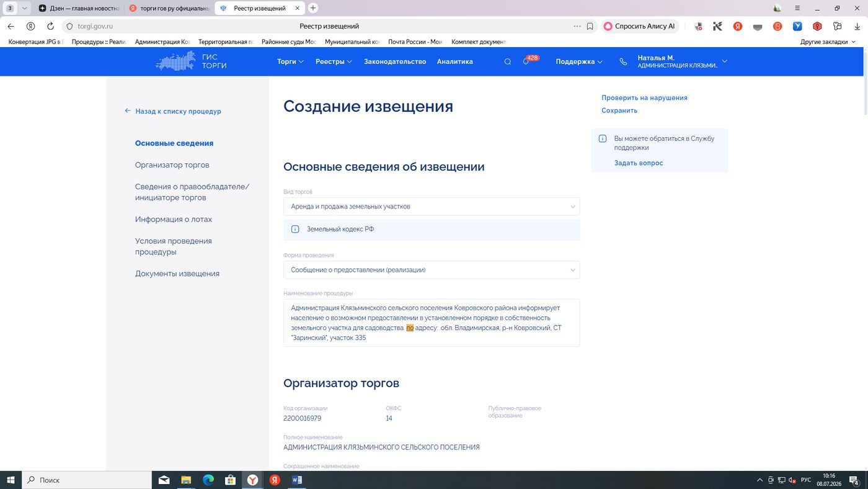The width and height of the screenshot is (868, 489).
Task: Open the muted volume icon in tray
Action: (x=792, y=480)
